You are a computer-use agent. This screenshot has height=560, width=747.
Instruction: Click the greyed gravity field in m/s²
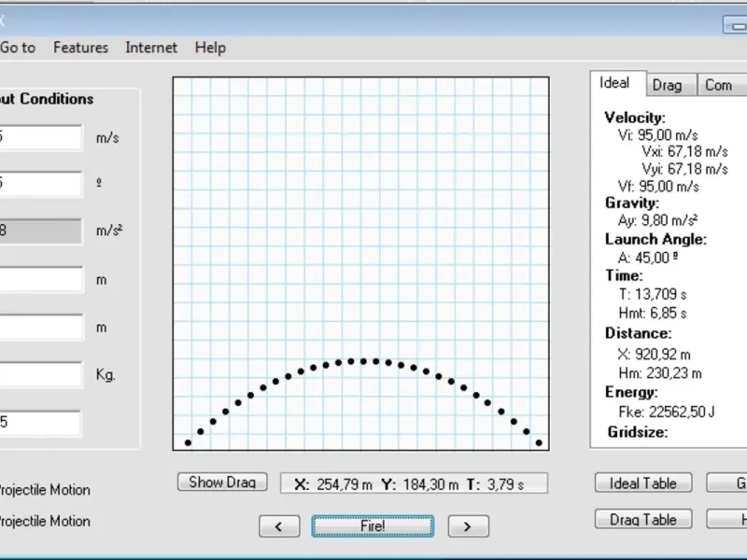pos(40,231)
